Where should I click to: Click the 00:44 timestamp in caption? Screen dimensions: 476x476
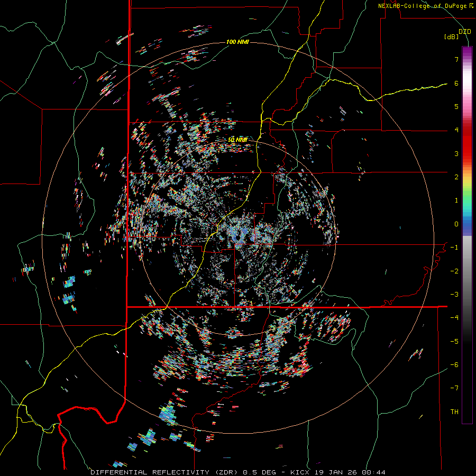[374, 472]
